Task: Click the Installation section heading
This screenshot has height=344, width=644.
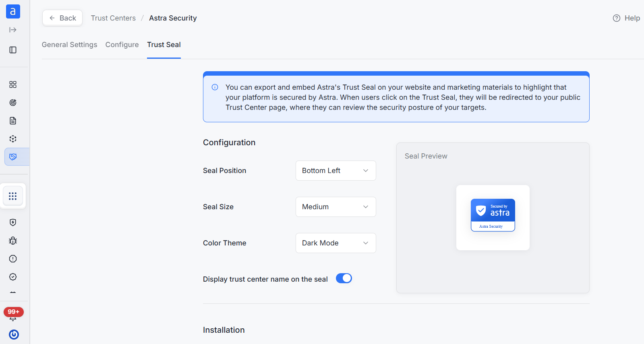Action: [x=224, y=330]
